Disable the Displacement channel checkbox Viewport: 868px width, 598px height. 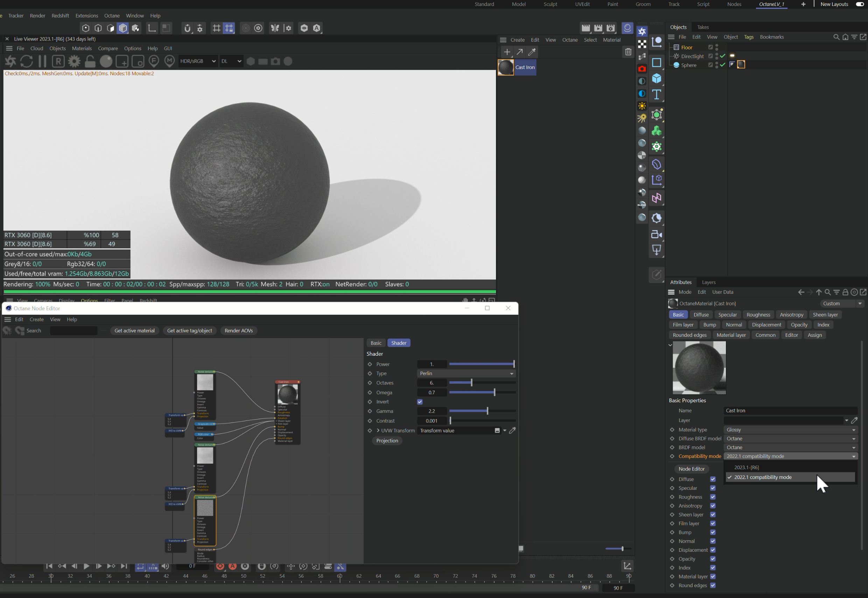(x=713, y=550)
